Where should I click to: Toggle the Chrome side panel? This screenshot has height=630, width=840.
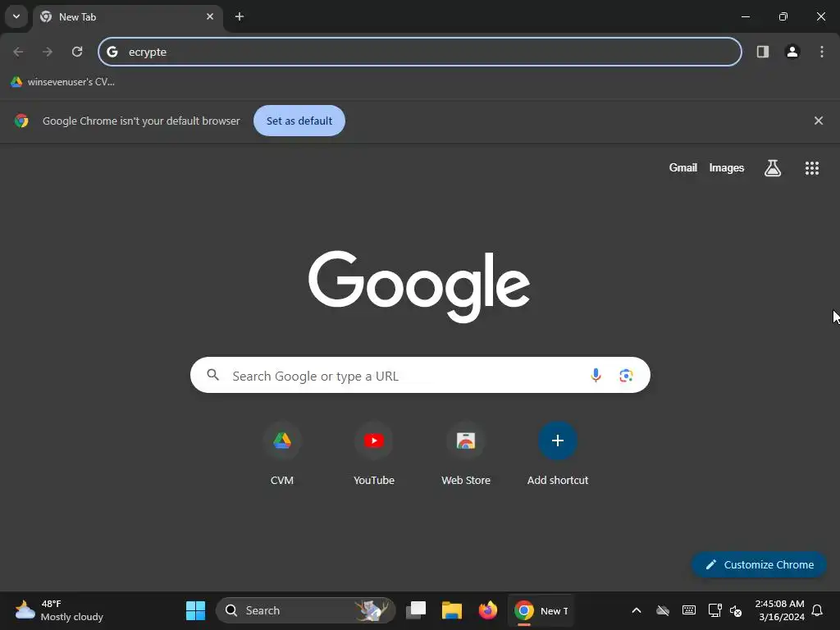763,52
